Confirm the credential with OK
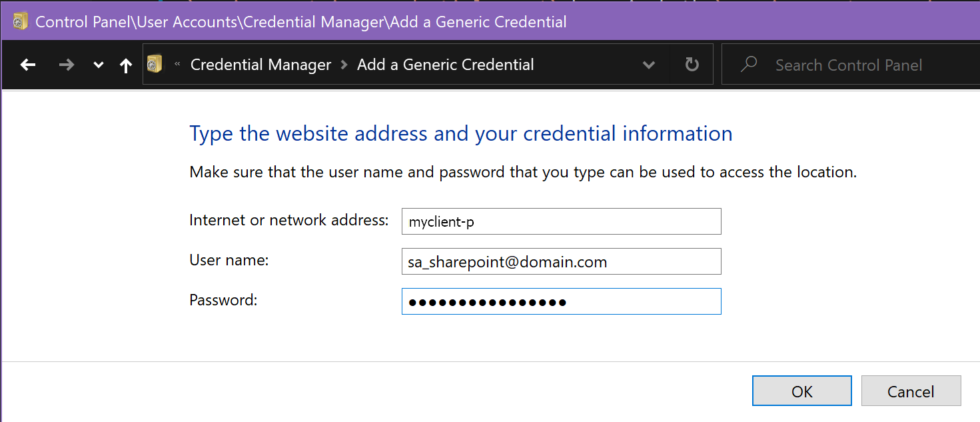Screen dimensions: 980x422 point(802,391)
